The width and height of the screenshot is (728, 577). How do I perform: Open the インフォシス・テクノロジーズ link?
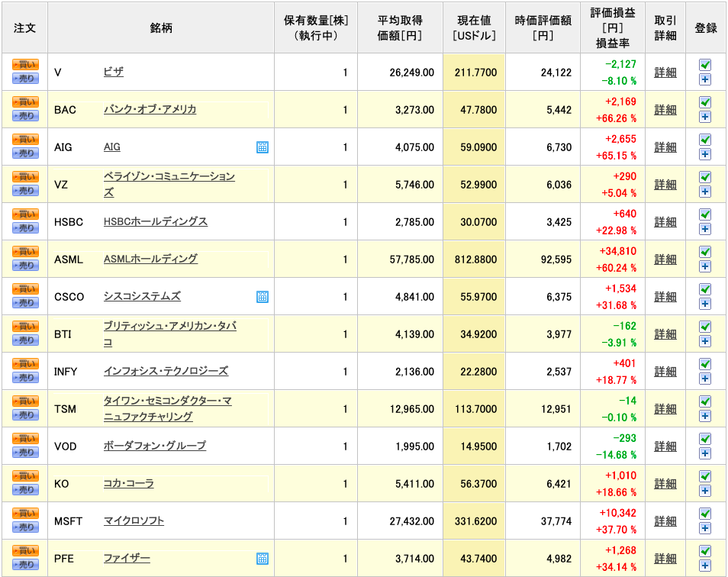pos(166,371)
